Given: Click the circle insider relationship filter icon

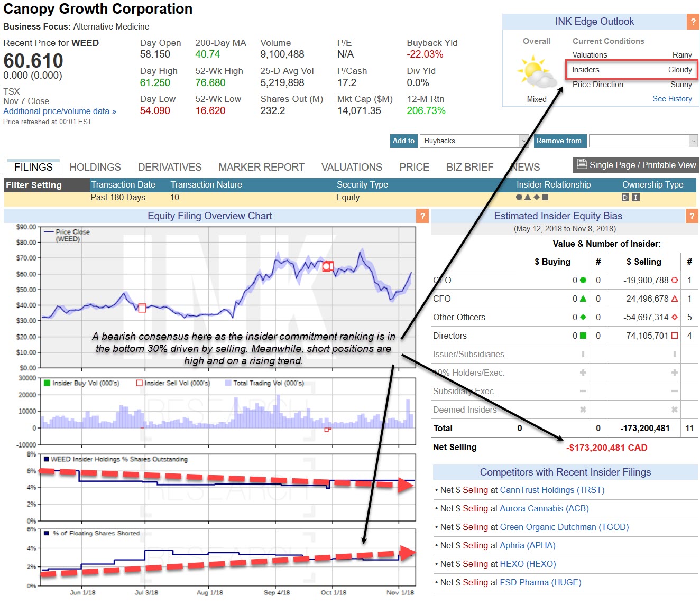Looking at the screenshot, I should coord(519,197).
